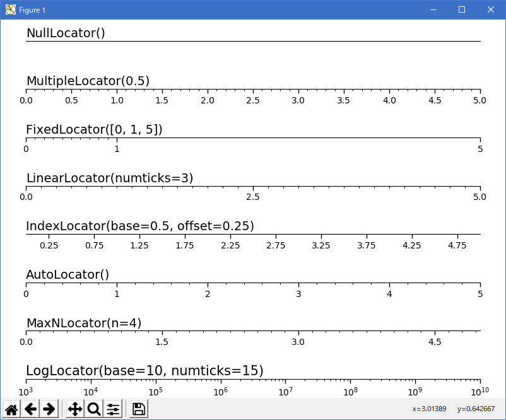Maximize the Figure 1 window
The width and height of the screenshot is (506, 420).
462,9
